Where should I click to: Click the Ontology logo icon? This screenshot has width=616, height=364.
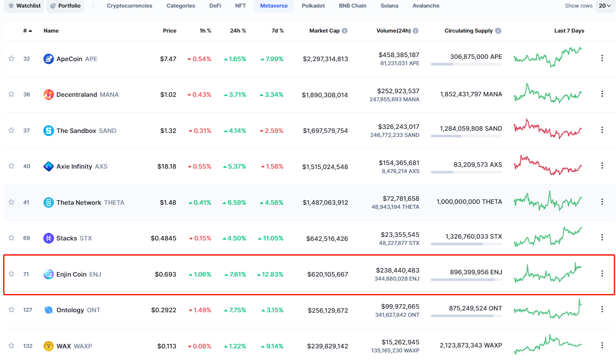pos(49,310)
